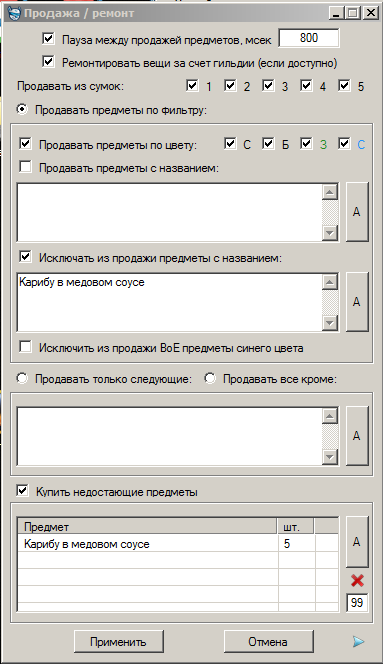Click the blue play arrow icon
Image resolution: width=383 pixels, height=664 pixels.
[x=358, y=642]
